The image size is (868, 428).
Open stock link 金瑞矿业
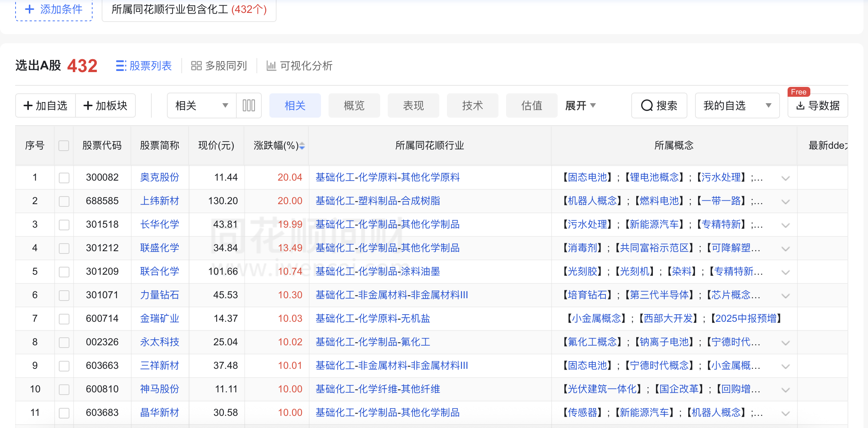coord(159,318)
